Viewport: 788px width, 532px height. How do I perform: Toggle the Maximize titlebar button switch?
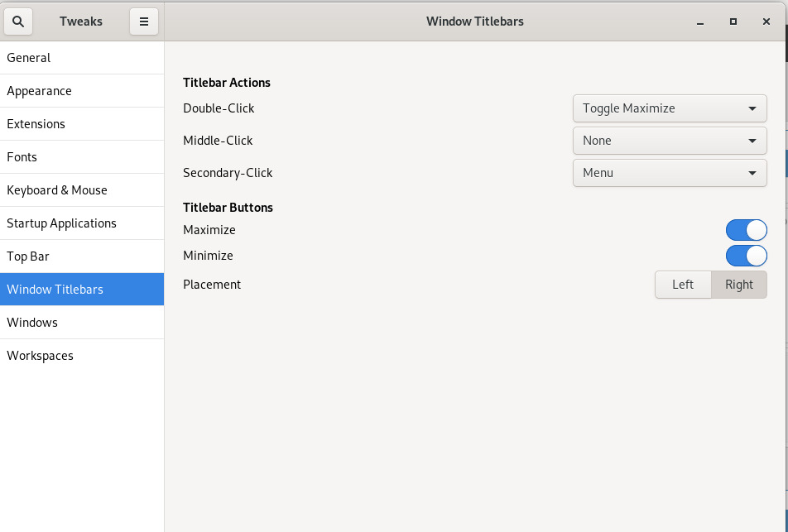(746, 230)
